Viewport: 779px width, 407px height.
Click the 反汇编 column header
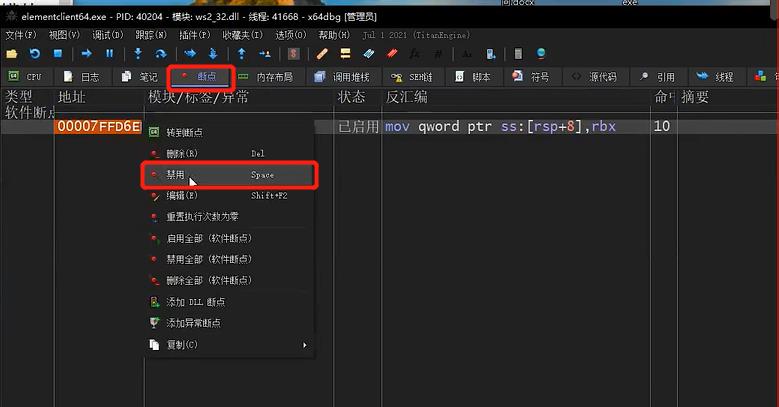(406, 97)
